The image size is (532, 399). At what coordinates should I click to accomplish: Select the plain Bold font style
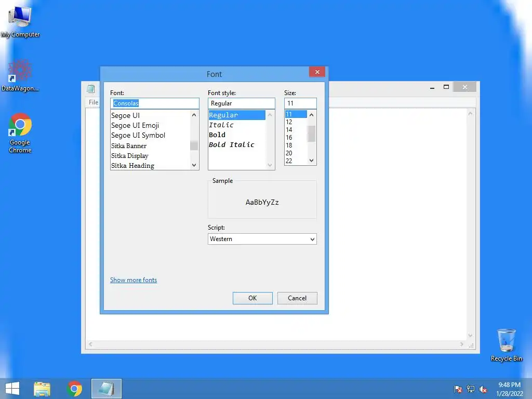237,135
